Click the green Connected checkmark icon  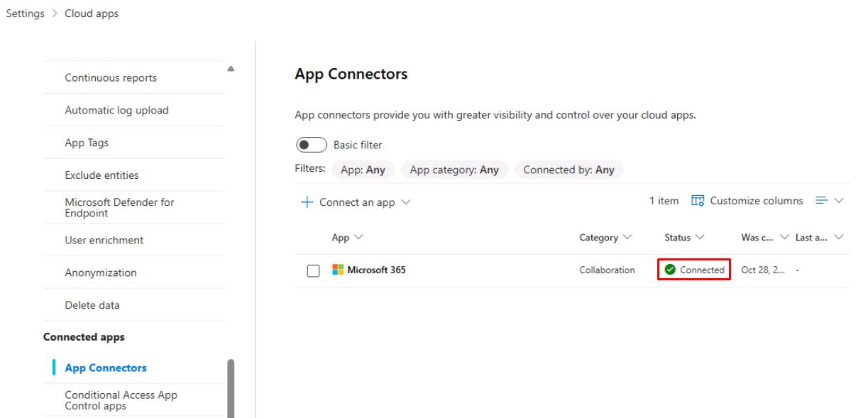click(670, 270)
